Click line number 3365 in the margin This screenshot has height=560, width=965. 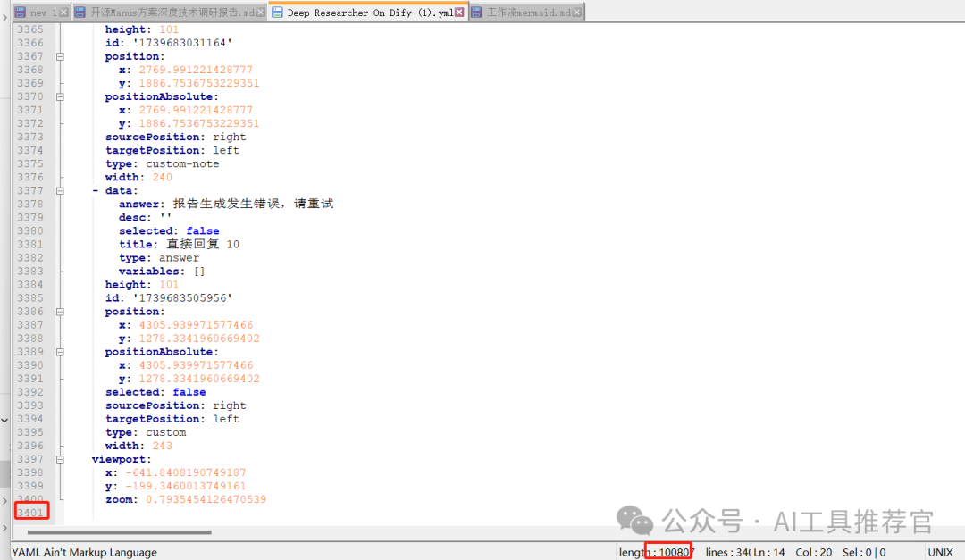pos(30,29)
